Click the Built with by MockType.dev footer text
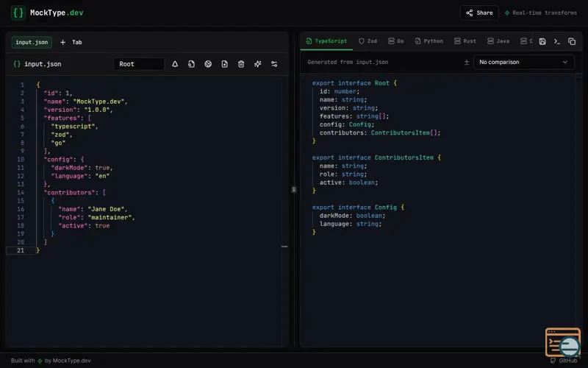The image size is (588, 368). (51, 361)
